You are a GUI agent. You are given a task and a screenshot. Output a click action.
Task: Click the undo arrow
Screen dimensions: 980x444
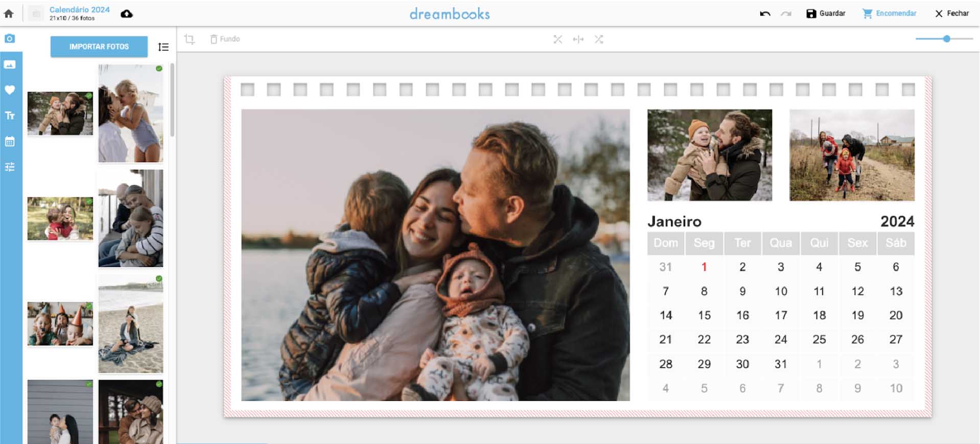click(765, 14)
